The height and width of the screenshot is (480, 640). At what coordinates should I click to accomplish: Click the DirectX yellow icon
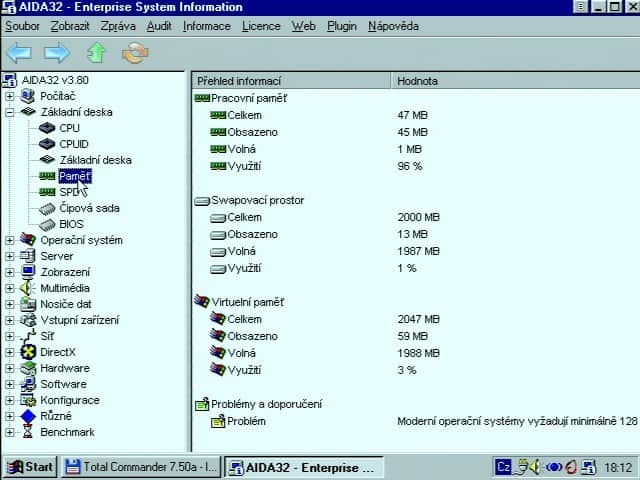pyautogui.click(x=28, y=352)
